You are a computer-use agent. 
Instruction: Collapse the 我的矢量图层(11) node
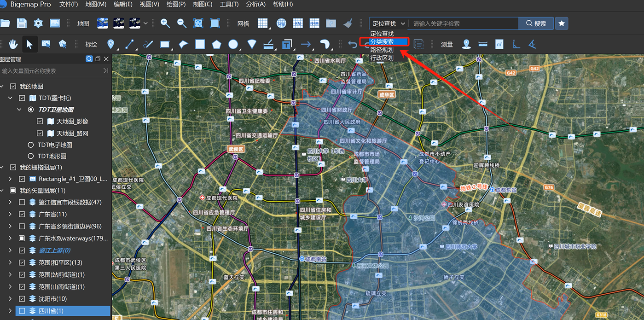pyautogui.click(x=2, y=190)
